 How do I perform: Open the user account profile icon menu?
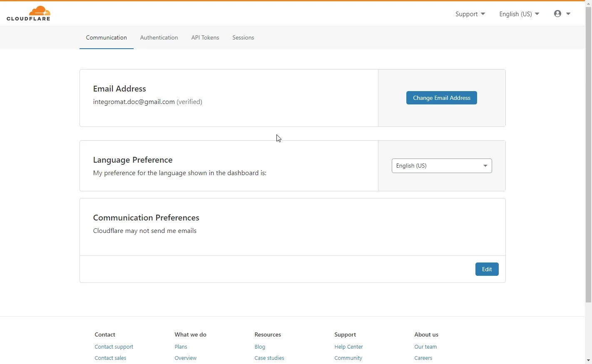[562, 14]
